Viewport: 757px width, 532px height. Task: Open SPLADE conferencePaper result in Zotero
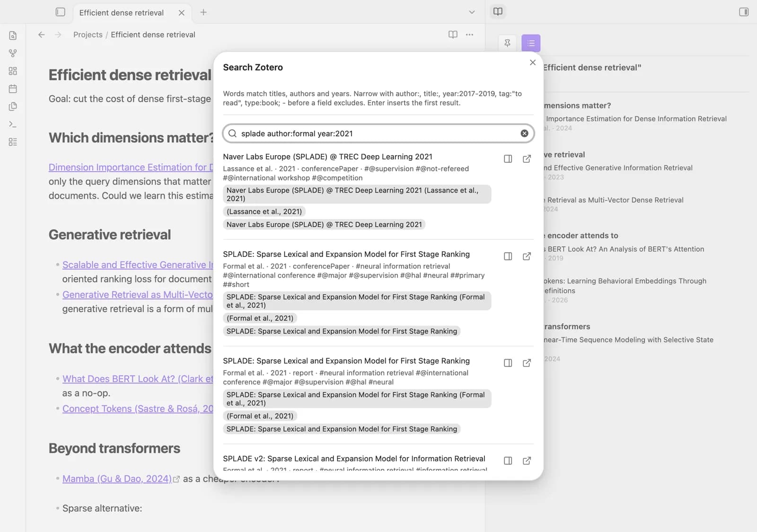point(527,256)
